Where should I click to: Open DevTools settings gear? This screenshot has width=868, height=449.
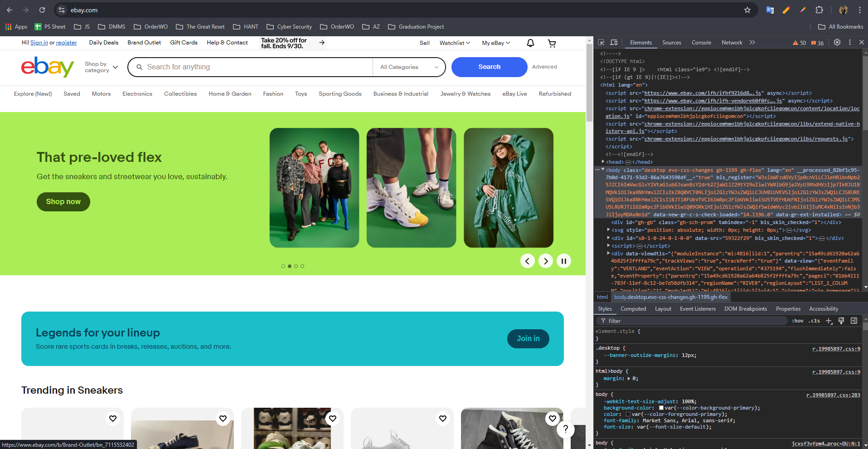pos(837,42)
